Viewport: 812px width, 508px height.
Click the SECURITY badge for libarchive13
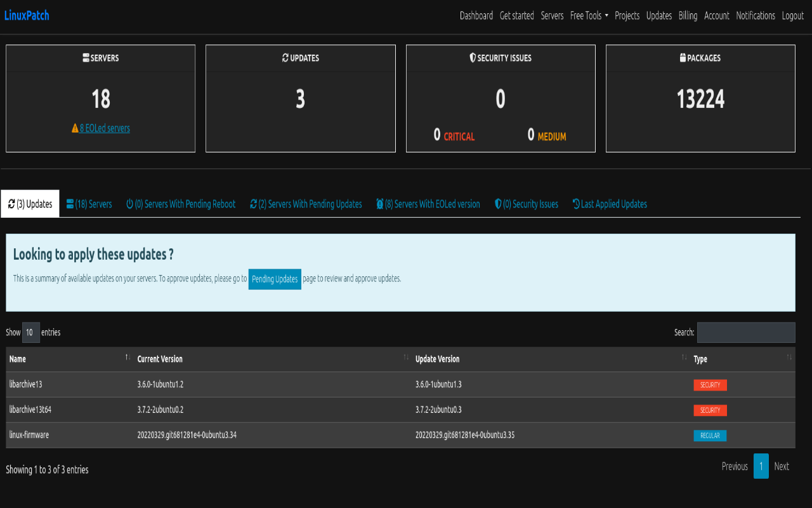(x=710, y=385)
